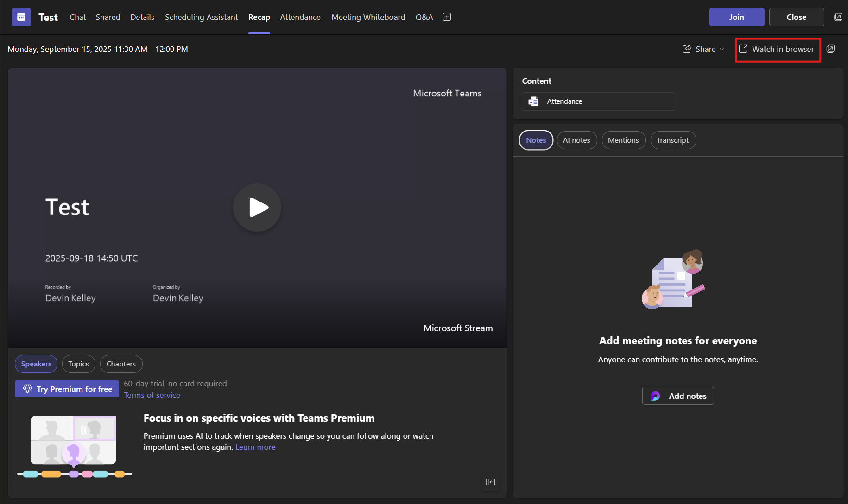848x504 pixels.
Task: Open the Scheduling Assistant tab
Action: pyautogui.click(x=201, y=17)
